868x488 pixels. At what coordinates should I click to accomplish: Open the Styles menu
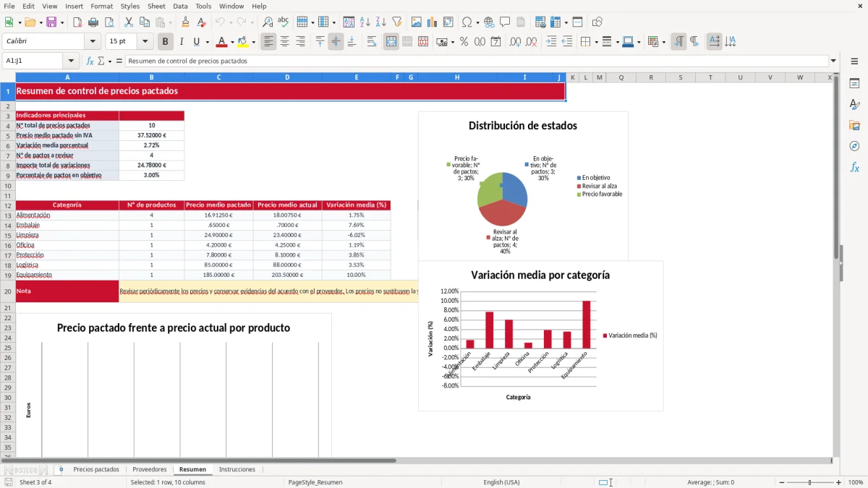click(x=130, y=6)
